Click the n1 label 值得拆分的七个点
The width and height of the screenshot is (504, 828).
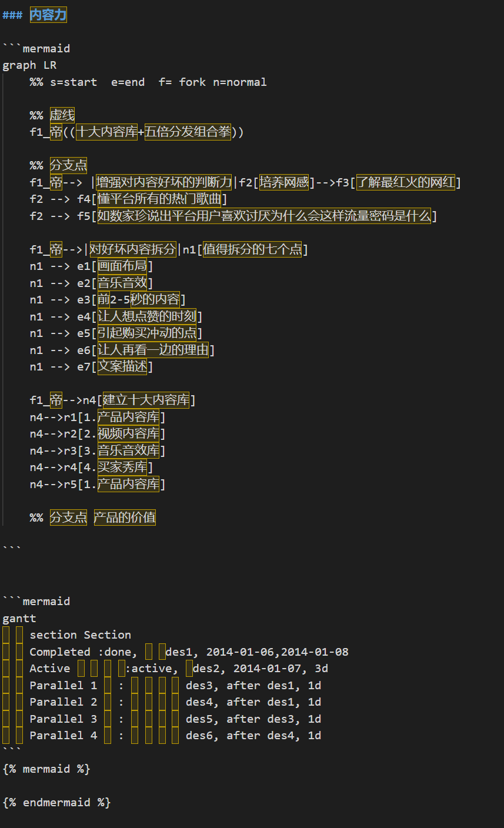click(252, 249)
